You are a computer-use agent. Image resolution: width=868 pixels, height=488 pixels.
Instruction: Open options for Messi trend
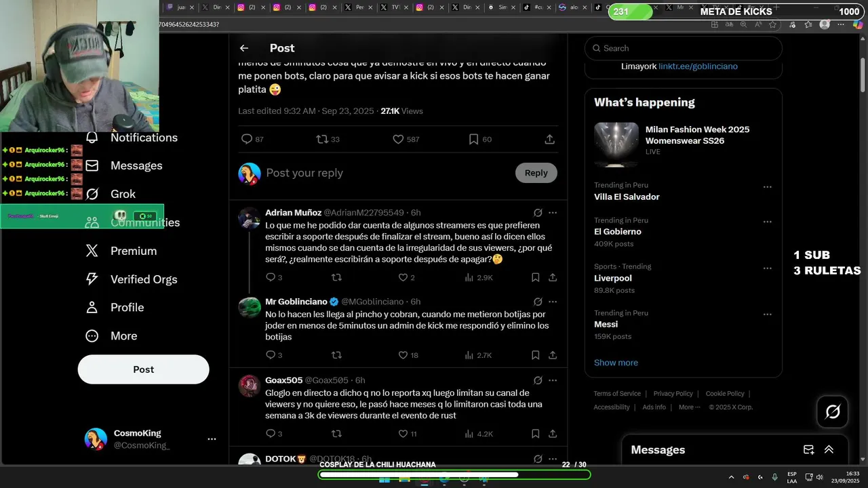(x=767, y=314)
